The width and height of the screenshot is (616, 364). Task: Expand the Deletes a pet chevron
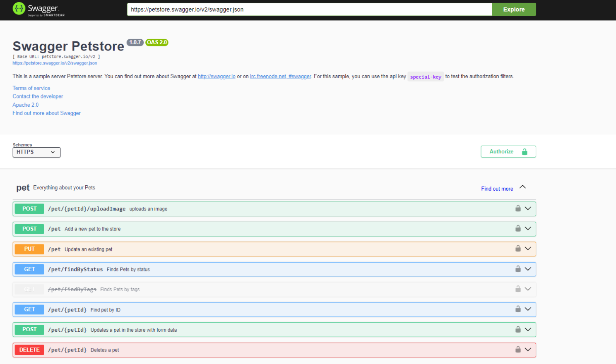point(528,350)
